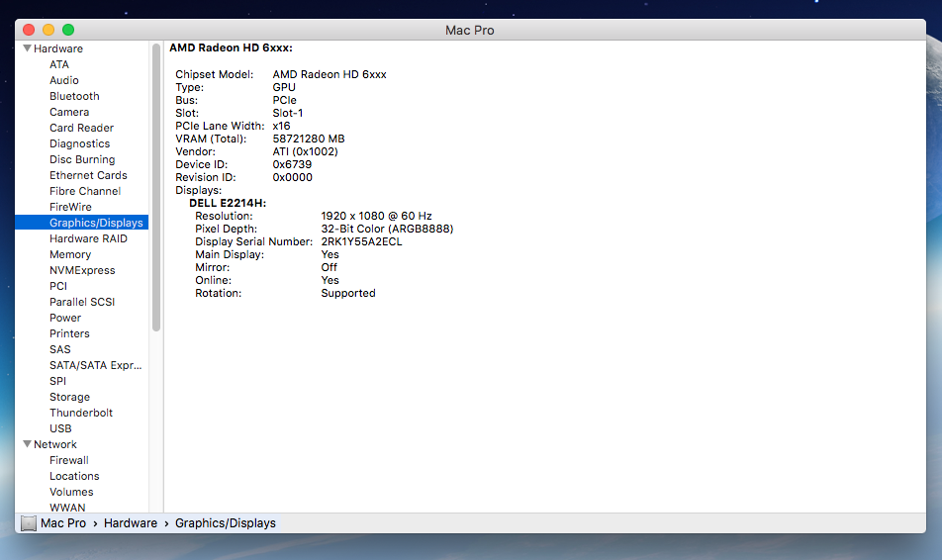The height and width of the screenshot is (560, 942).
Task: Open Power information
Action: coord(65,318)
